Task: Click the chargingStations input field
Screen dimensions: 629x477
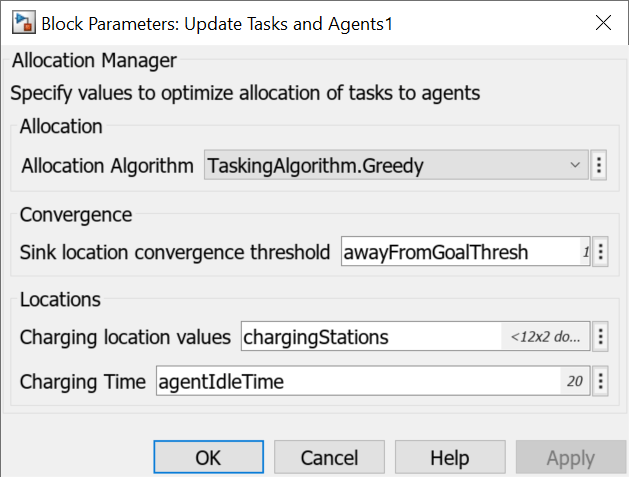Action: point(370,337)
